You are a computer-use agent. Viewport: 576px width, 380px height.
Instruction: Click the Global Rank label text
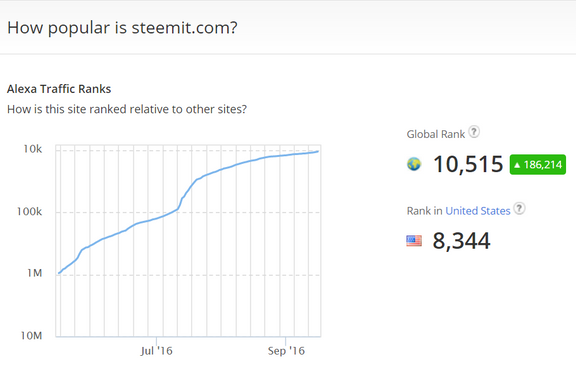436,135
